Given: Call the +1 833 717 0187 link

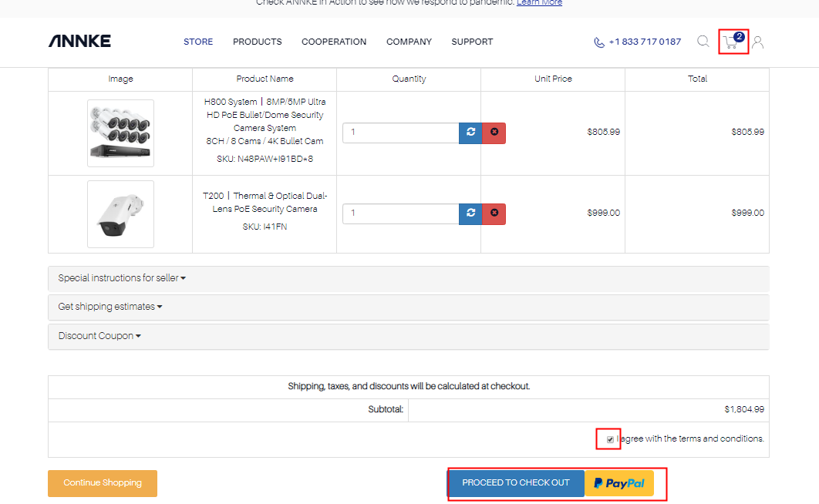Looking at the screenshot, I should (645, 42).
